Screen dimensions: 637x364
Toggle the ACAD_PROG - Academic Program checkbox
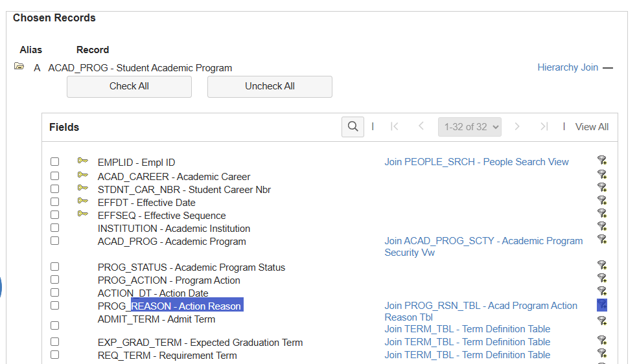pos(55,241)
